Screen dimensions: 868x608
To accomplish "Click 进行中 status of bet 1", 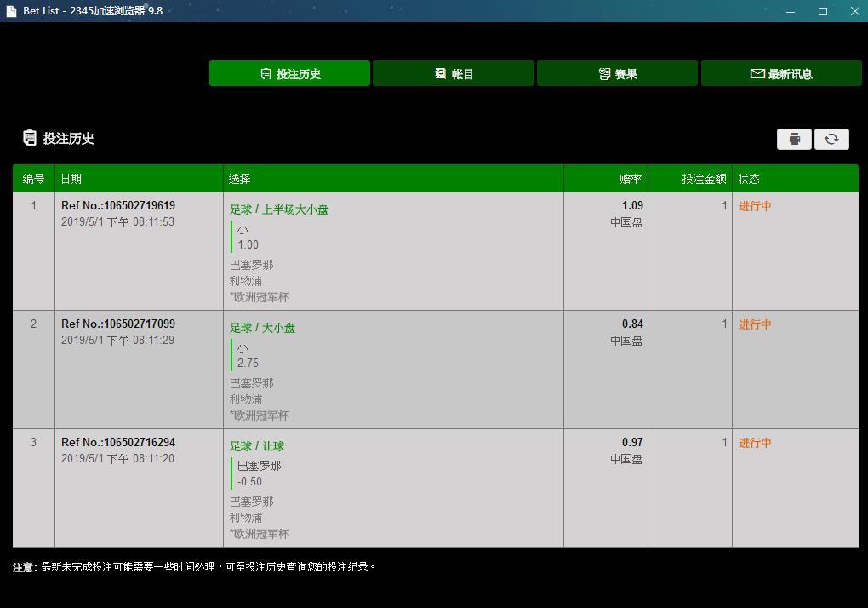I will 755,206.
